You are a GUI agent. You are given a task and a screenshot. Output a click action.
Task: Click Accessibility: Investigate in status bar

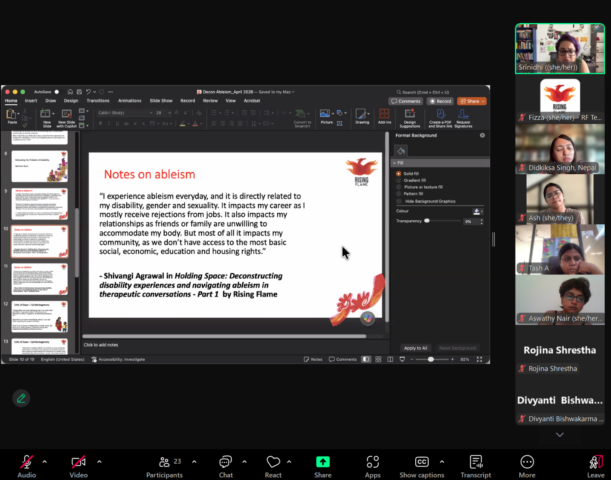pyautogui.click(x=118, y=359)
